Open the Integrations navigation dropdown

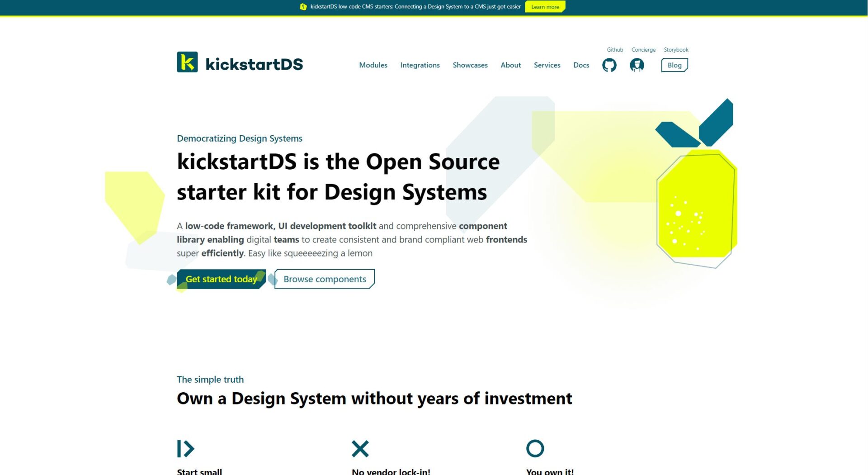(420, 65)
